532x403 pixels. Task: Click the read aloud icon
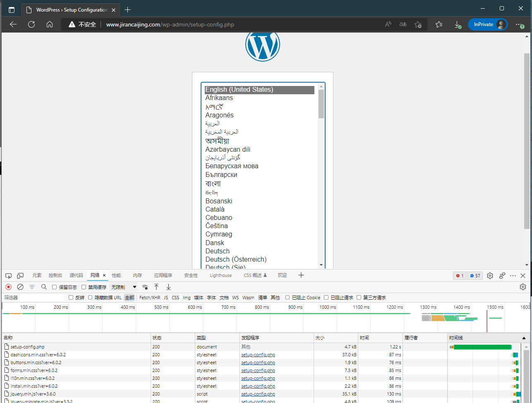(x=388, y=24)
